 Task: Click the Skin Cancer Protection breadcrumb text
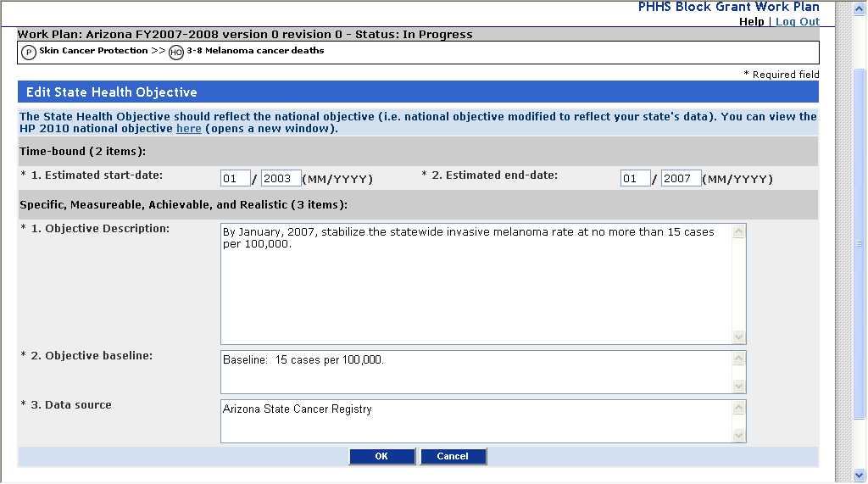[93, 50]
